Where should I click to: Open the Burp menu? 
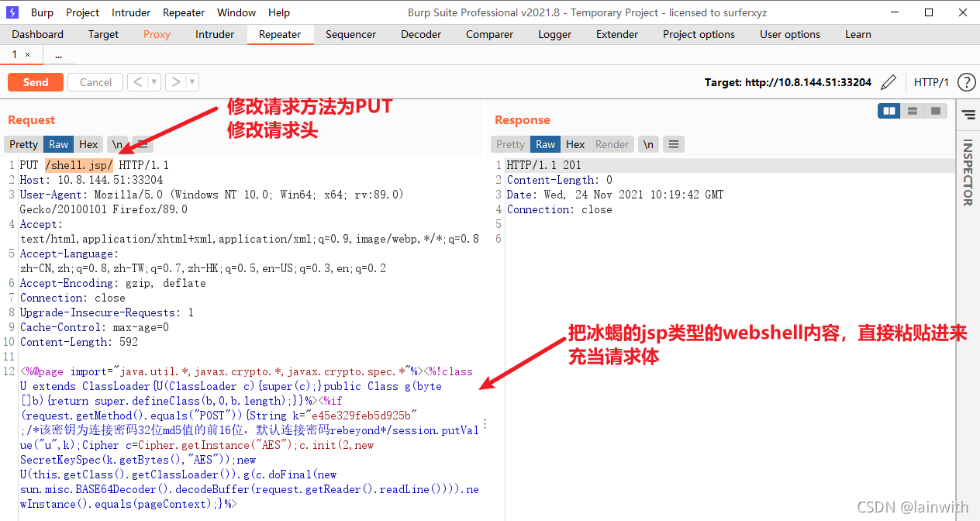point(42,12)
